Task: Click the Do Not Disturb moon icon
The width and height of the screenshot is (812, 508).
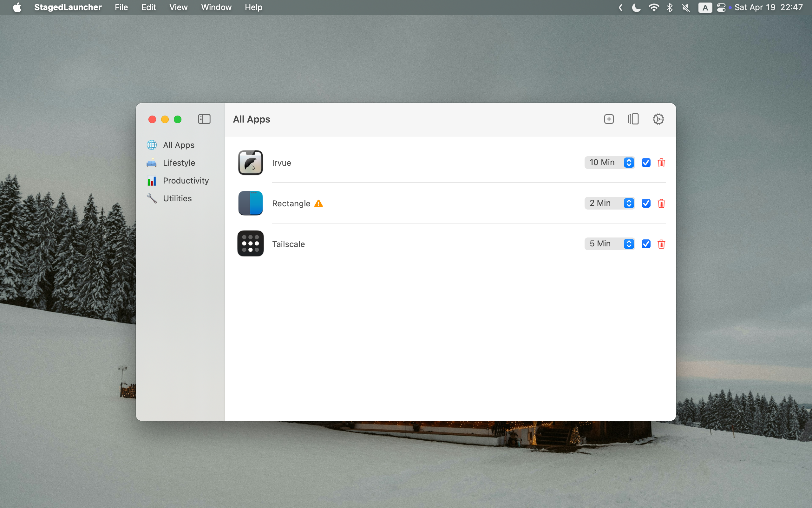Action: (636, 7)
